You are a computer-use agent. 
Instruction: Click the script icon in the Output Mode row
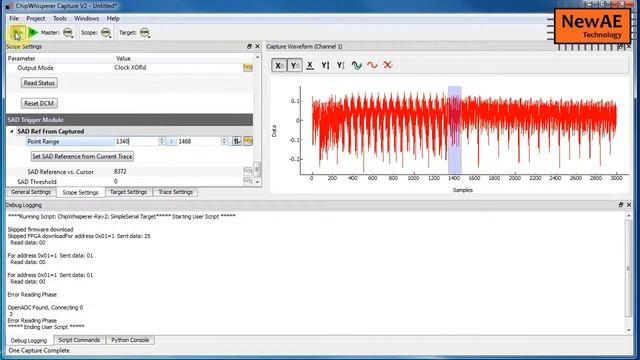(x=248, y=68)
